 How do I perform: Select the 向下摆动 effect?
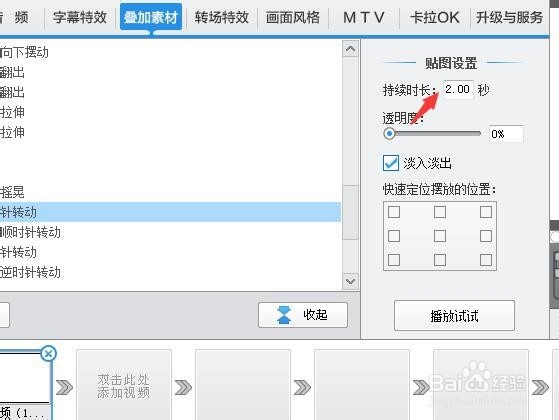tap(24, 52)
